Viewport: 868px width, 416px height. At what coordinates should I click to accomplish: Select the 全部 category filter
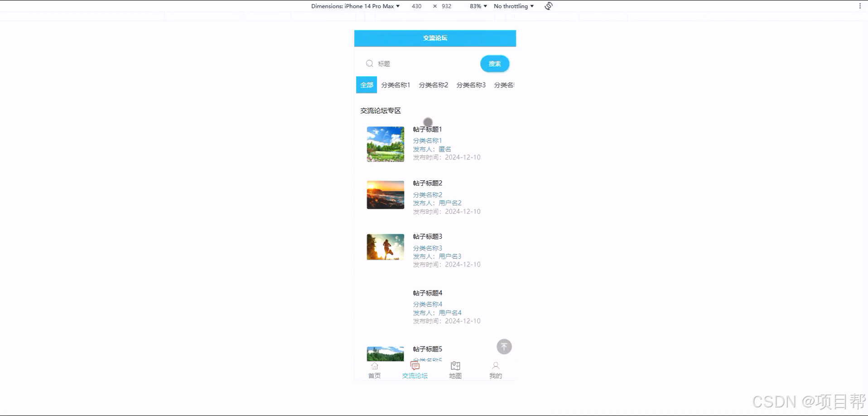[366, 85]
